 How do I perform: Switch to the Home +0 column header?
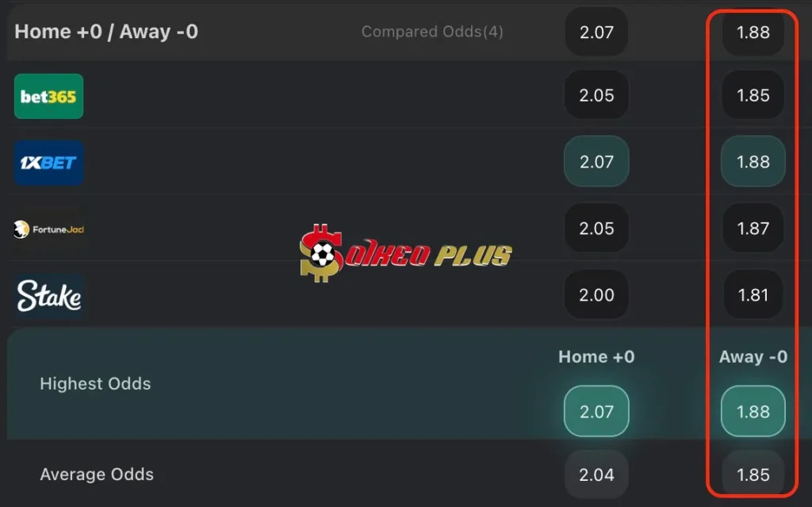click(596, 357)
